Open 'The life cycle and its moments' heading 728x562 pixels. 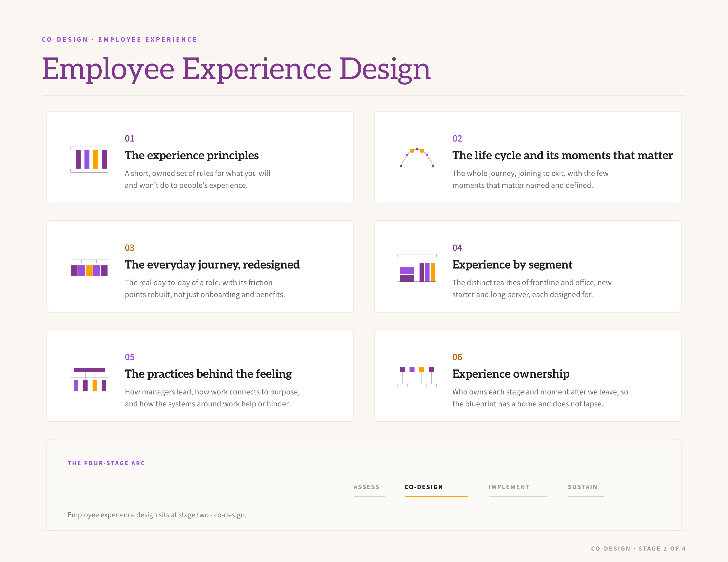coord(562,155)
